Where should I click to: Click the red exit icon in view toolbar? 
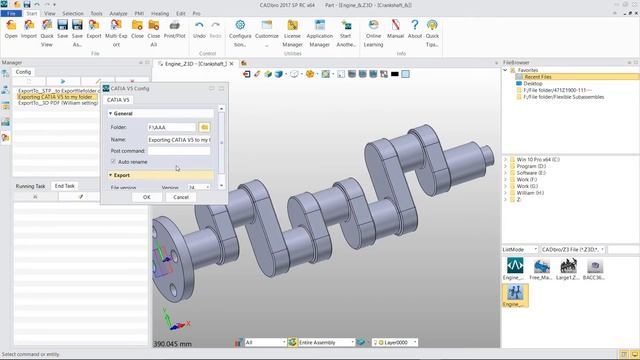[247, 74]
